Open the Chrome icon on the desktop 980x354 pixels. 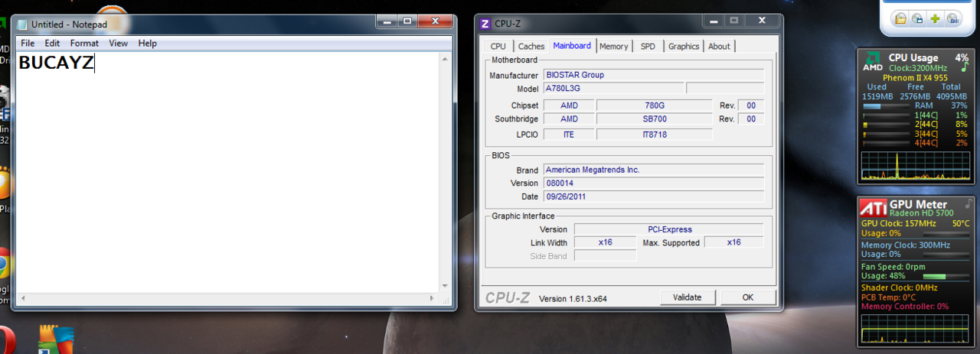[x=4, y=264]
